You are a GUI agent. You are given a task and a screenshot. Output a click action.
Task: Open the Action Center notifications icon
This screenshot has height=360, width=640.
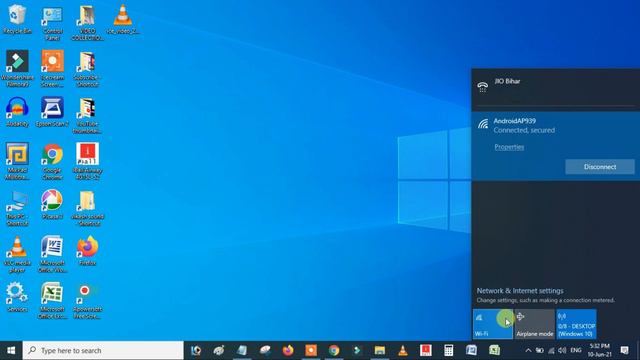624,350
